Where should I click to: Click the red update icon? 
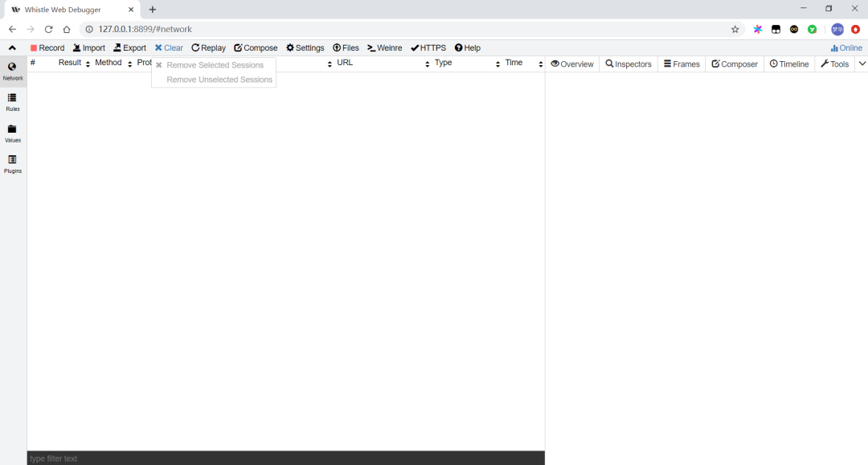click(855, 30)
